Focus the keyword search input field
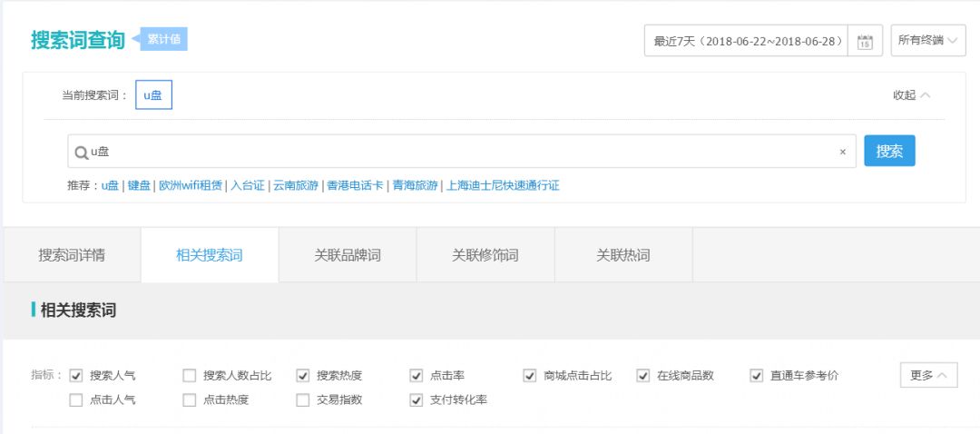This screenshot has width=980, height=434. pyautogui.click(x=462, y=151)
